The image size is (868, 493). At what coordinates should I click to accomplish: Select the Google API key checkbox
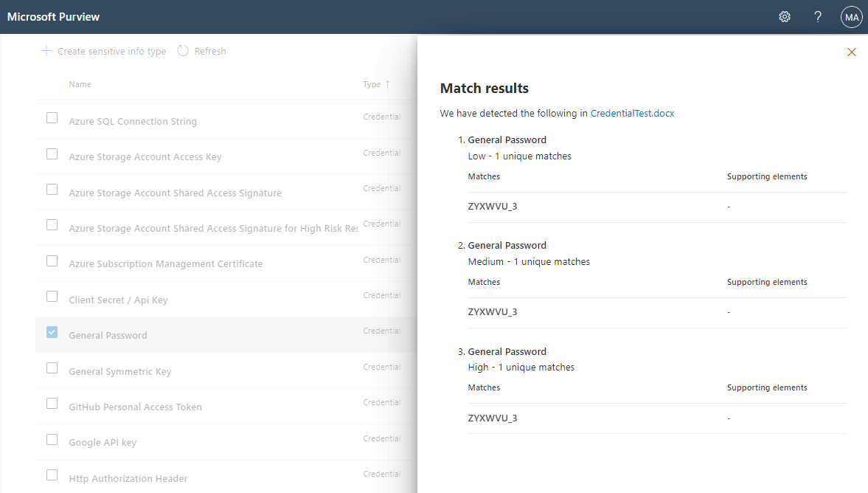point(52,439)
